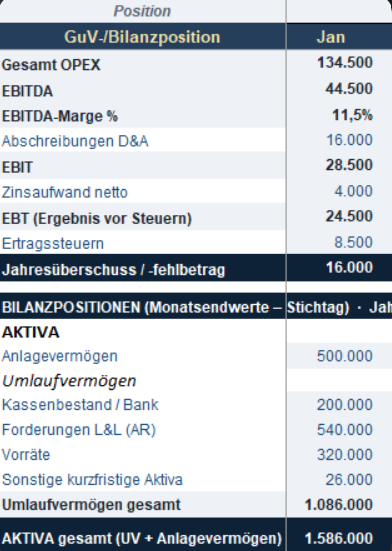Click the Jahresüberschuss / -fehlbetrag row label
The width and height of the screenshot is (392, 551).
point(113,270)
